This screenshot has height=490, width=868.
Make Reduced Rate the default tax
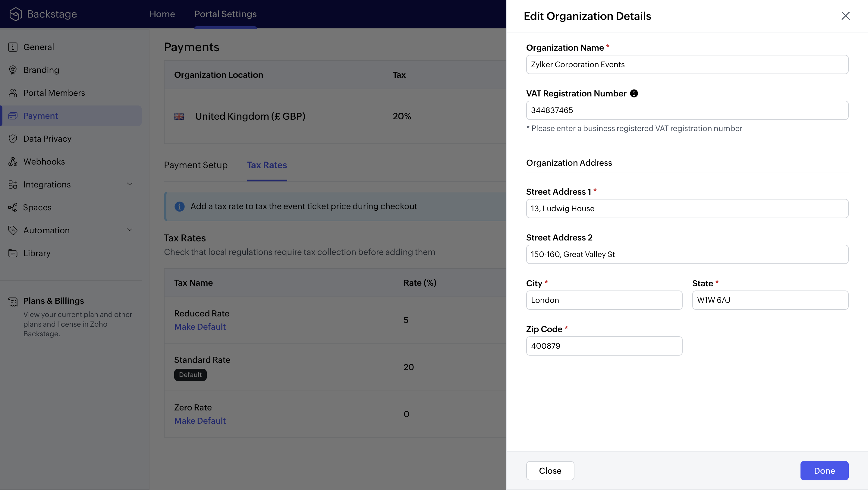pyautogui.click(x=200, y=327)
